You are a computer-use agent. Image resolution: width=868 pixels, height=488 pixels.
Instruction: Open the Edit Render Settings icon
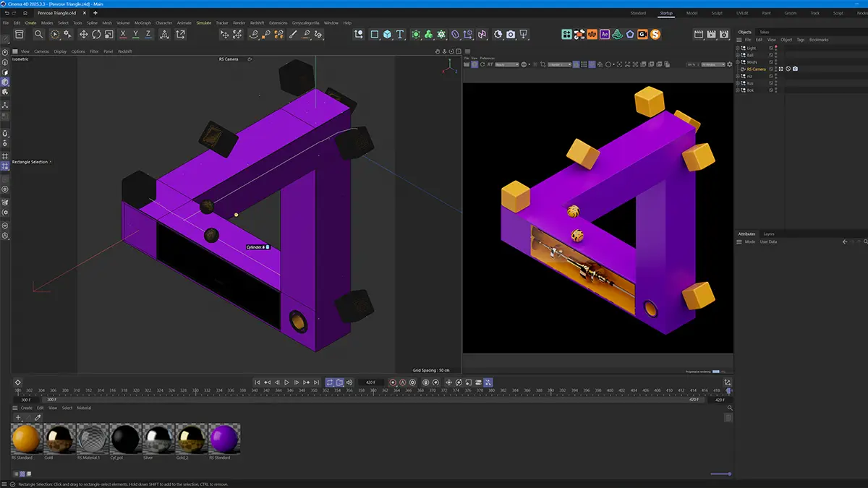(725, 34)
